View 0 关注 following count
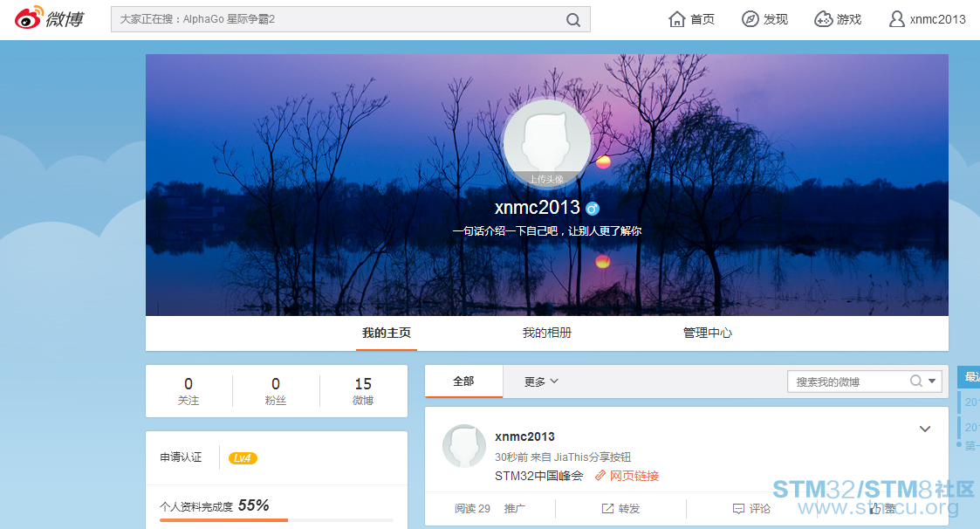The width and height of the screenshot is (980, 529). 188,391
